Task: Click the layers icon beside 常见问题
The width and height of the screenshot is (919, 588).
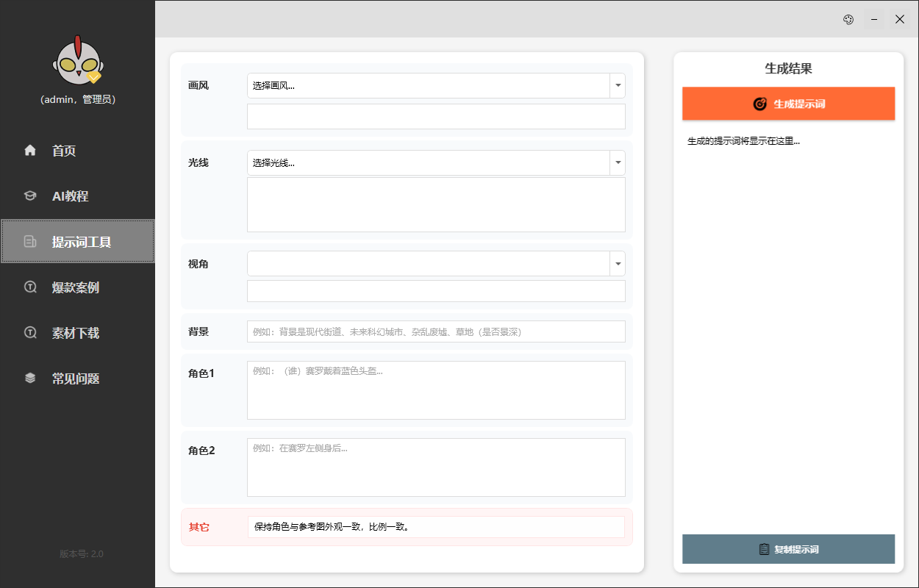Action: [30, 379]
